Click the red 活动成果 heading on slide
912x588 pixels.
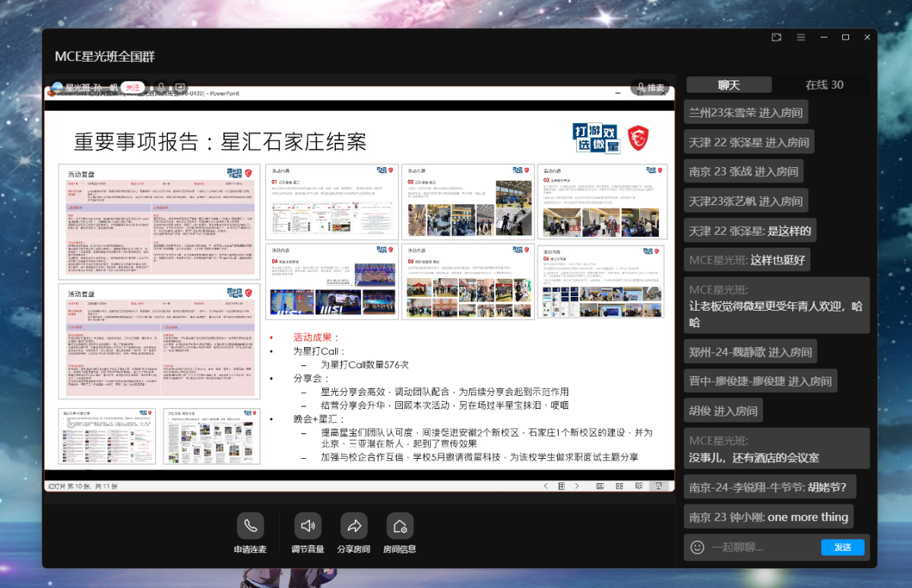click(317, 337)
